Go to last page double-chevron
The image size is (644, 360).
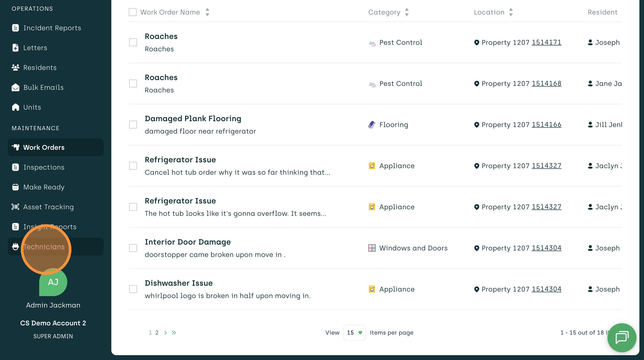(174, 332)
